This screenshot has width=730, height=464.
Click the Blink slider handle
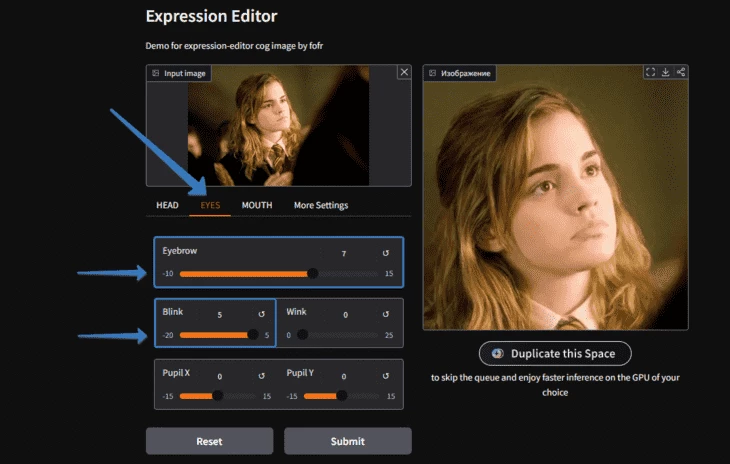pyautogui.click(x=253, y=335)
